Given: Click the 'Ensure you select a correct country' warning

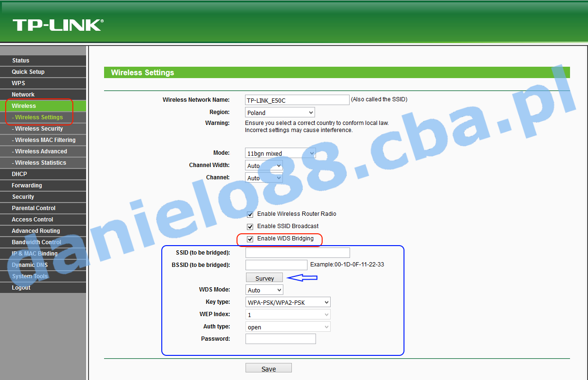Looking at the screenshot, I should (x=317, y=123).
